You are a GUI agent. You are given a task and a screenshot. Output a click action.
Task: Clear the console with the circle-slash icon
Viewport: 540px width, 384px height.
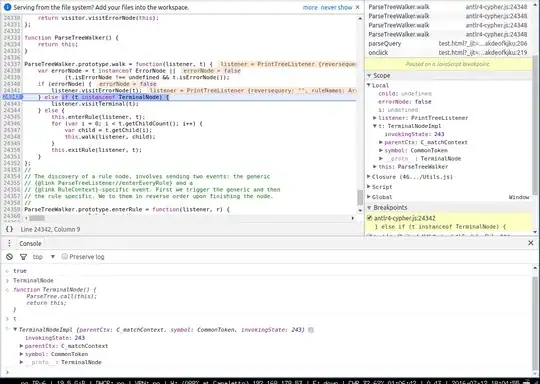pyautogui.click(x=10, y=257)
